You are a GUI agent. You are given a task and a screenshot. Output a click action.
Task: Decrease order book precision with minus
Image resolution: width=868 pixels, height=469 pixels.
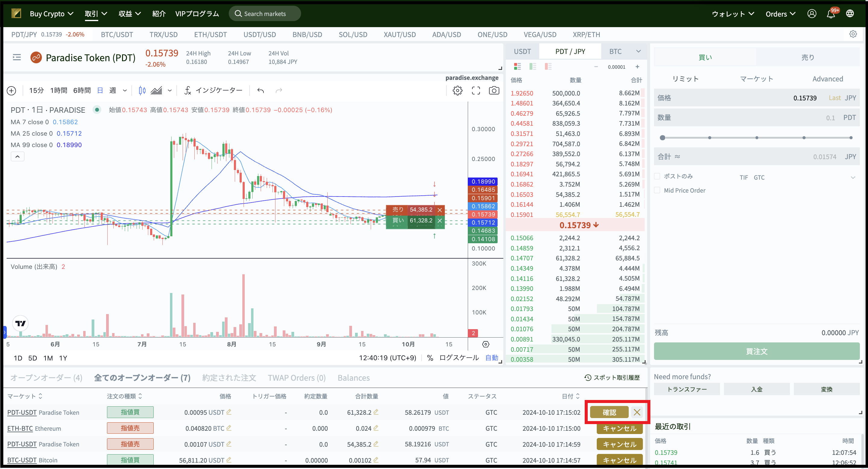596,67
